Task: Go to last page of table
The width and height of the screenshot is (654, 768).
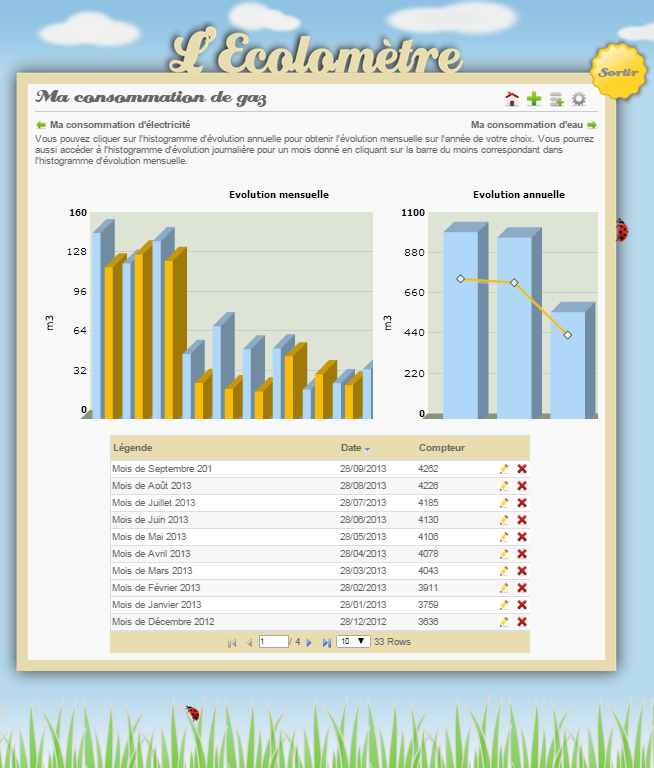Action: [327, 643]
